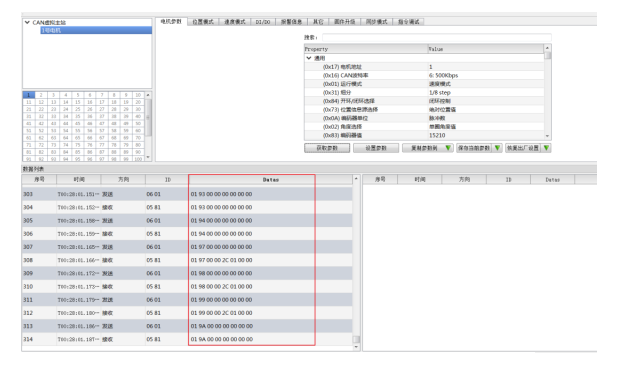Select the (0x16) CAN波特率 property row
Viewport: 631px width, 370px height.
[x=424, y=75]
